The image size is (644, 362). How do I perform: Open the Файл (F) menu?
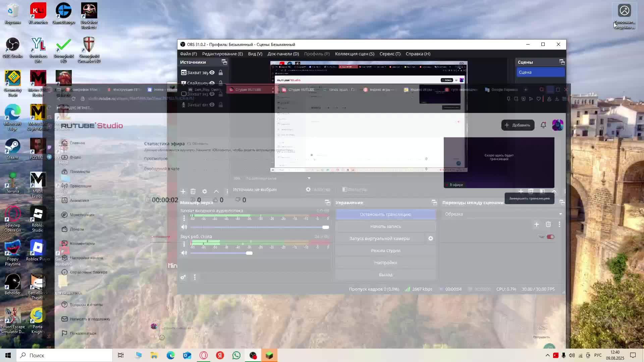[188, 54]
